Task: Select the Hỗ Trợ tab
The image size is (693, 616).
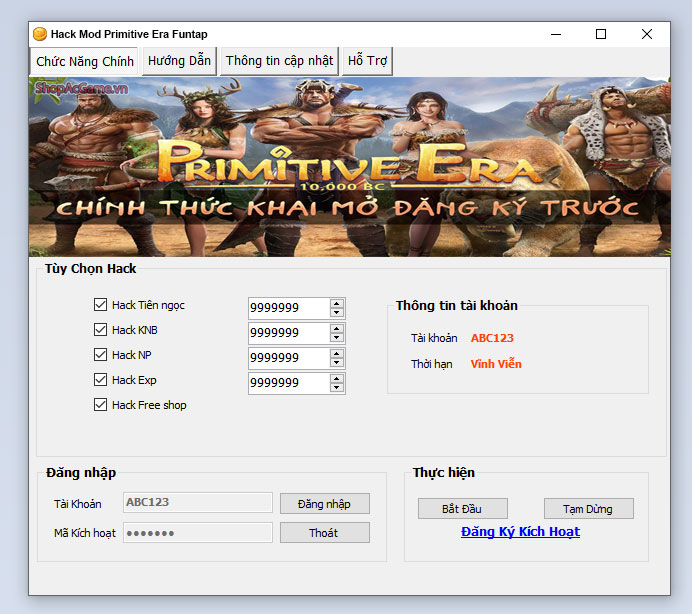Action: pyautogui.click(x=367, y=61)
